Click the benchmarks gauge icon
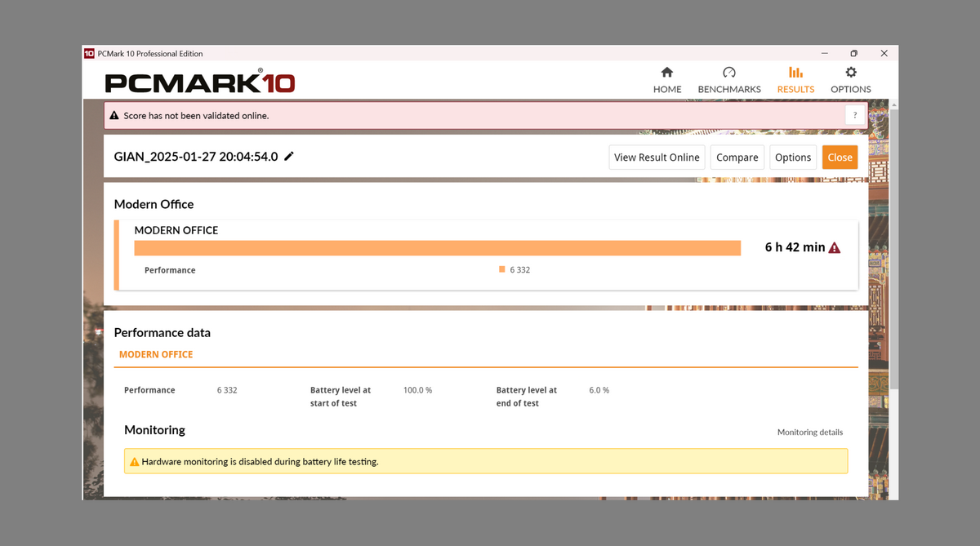980x546 pixels. coord(729,73)
